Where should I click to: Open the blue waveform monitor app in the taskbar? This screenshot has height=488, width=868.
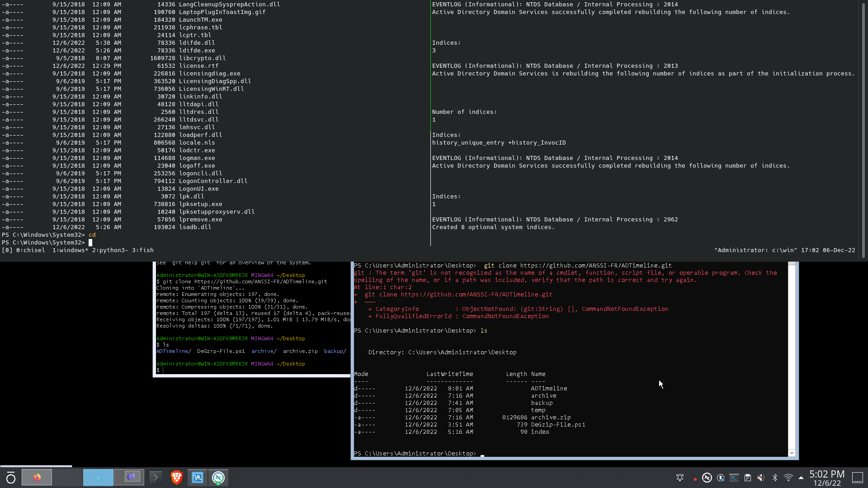tap(197, 478)
